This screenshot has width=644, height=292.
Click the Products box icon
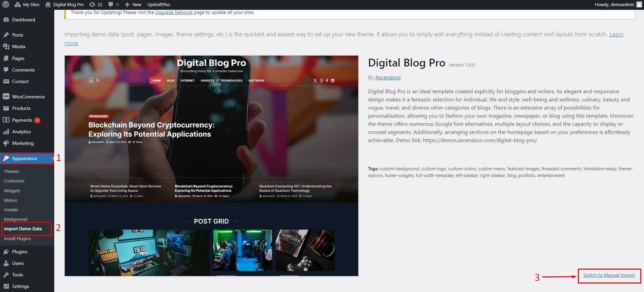[x=6, y=108]
